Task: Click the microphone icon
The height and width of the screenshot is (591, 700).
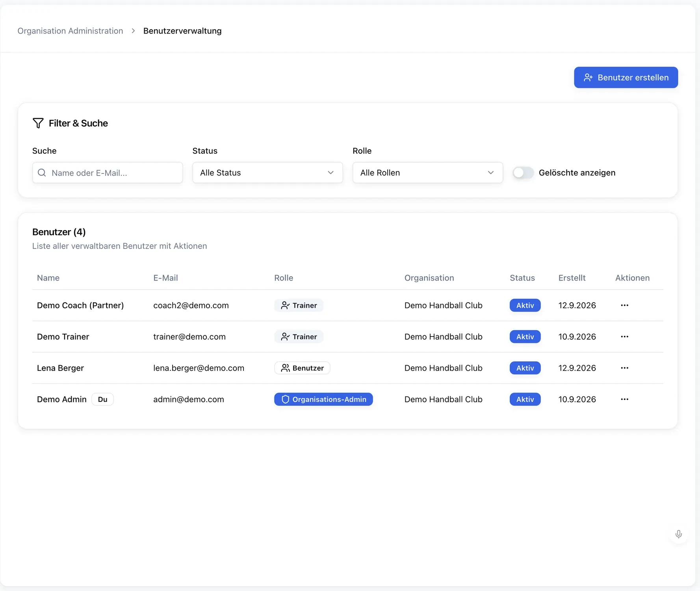Action: [678, 534]
